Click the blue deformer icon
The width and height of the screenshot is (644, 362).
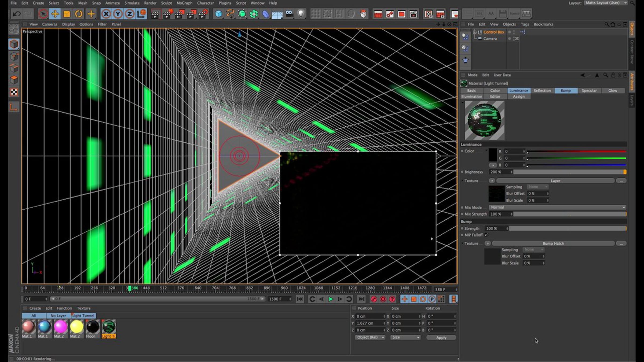tap(265, 14)
